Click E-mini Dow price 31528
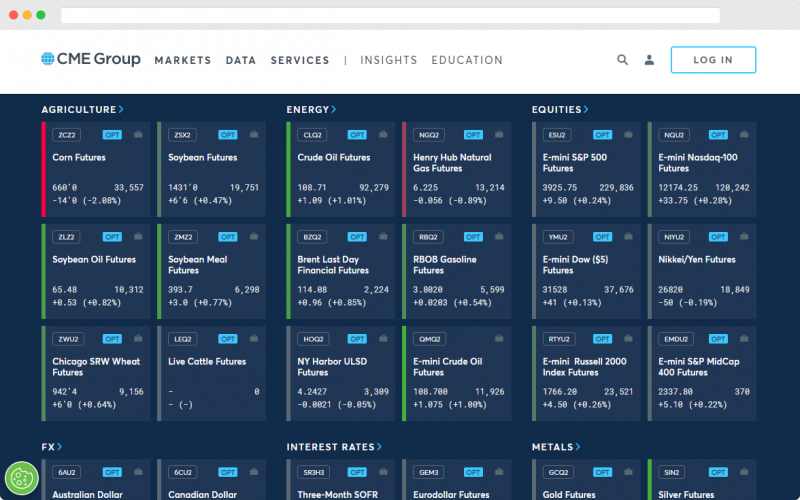800x500 pixels. (x=555, y=290)
